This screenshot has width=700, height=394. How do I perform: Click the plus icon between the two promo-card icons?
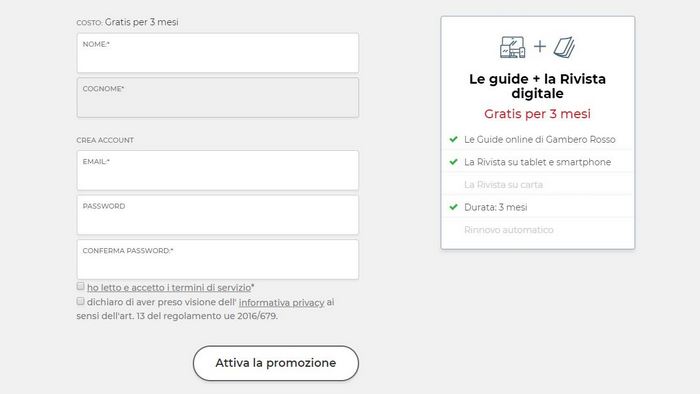tap(540, 46)
